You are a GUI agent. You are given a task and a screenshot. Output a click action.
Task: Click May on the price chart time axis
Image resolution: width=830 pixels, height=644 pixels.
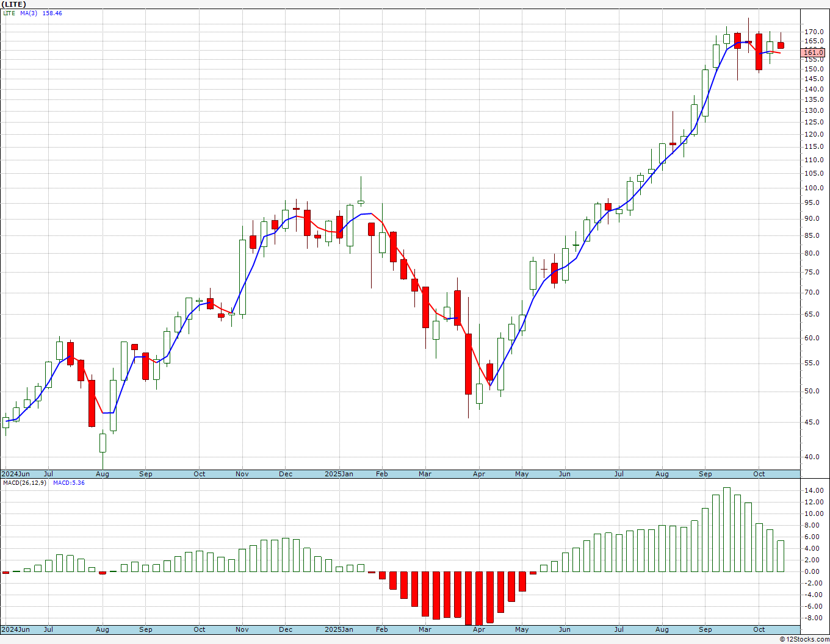tap(522, 474)
